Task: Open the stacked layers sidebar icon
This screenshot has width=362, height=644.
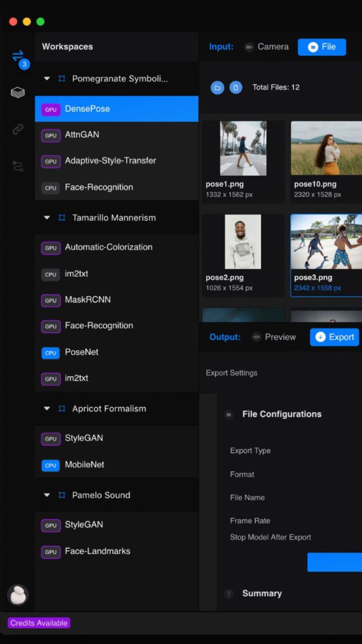Action: pos(18,92)
